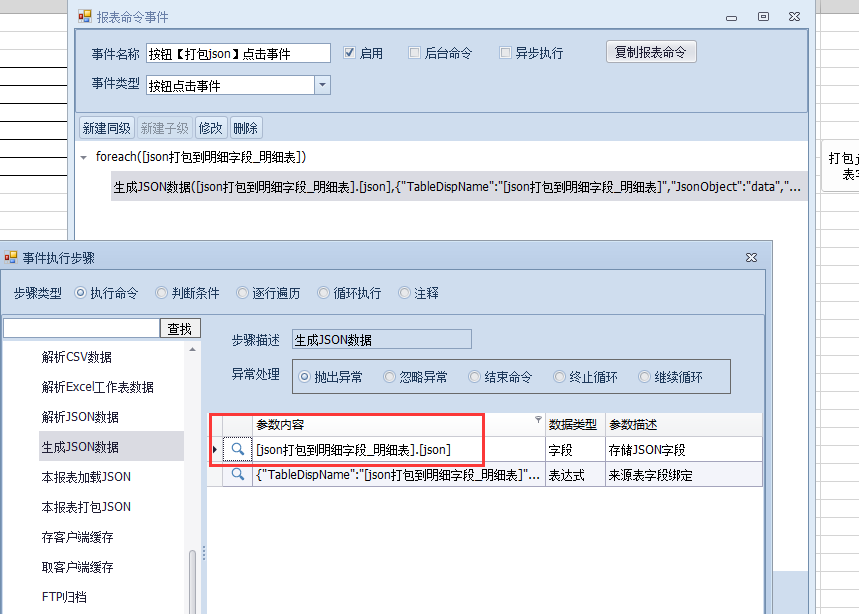Click the 查找 search button
Image resolution: width=859 pixels, height=614 pixels.
pos(180,328)
